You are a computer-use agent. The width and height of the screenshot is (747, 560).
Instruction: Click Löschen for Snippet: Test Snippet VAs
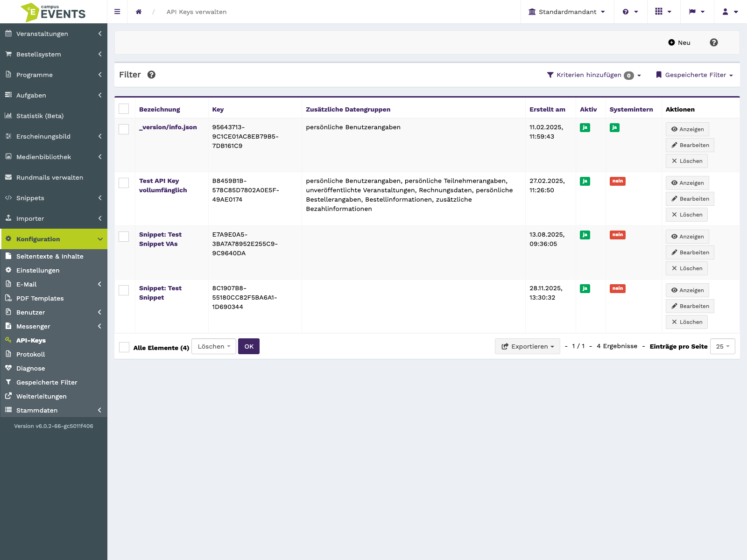[x=687, y=268]
